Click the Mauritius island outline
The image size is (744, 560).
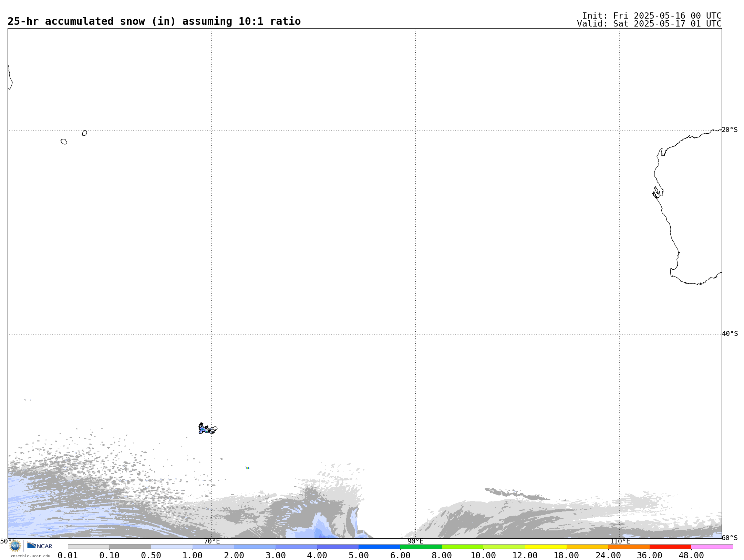point(84,133)
